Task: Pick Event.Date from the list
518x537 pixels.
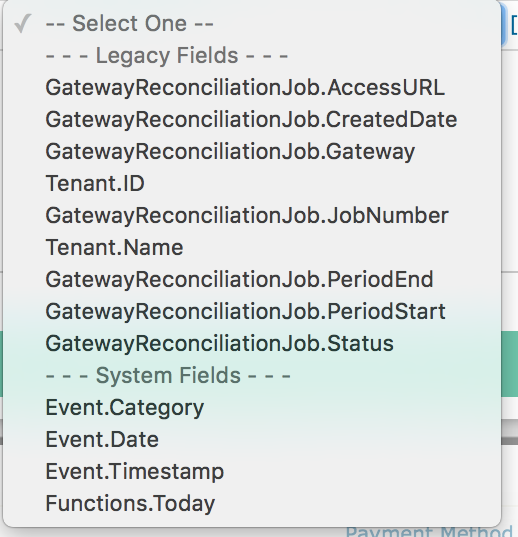Action: (252, 439)
